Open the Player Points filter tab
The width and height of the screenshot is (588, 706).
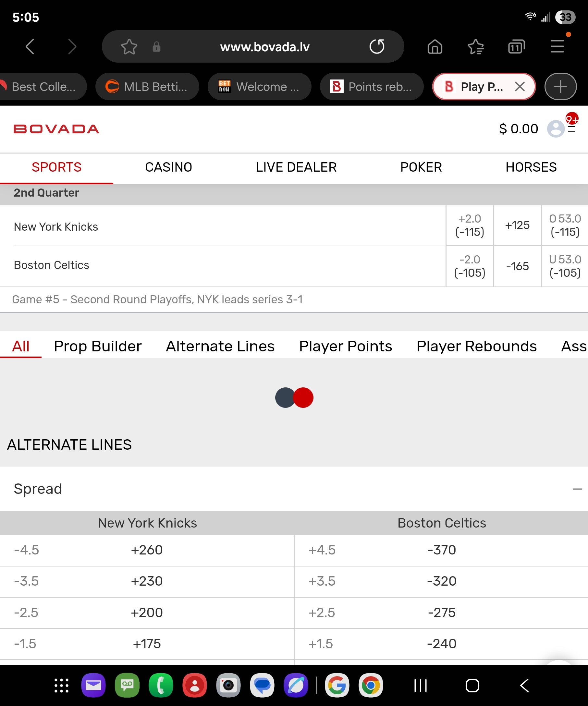345,346
